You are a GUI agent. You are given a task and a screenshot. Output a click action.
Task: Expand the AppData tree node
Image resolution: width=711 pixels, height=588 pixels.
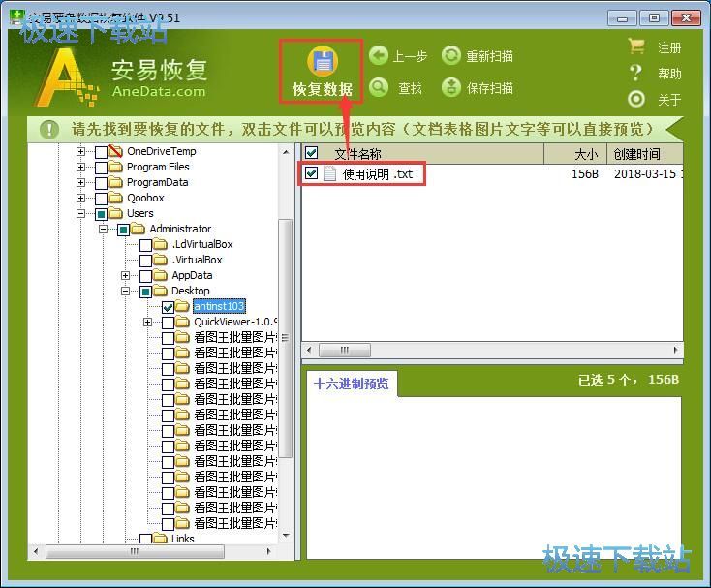click(x=125, y=275)
